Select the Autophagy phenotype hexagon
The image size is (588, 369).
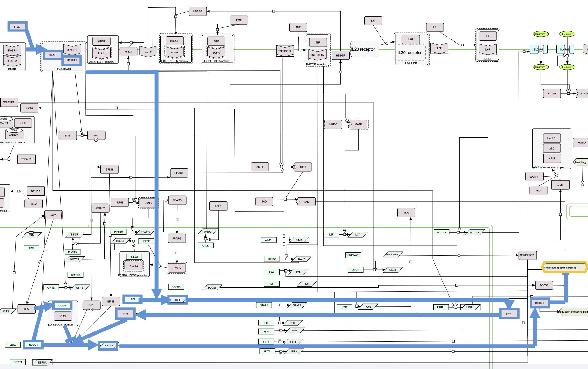coord(580,162)
